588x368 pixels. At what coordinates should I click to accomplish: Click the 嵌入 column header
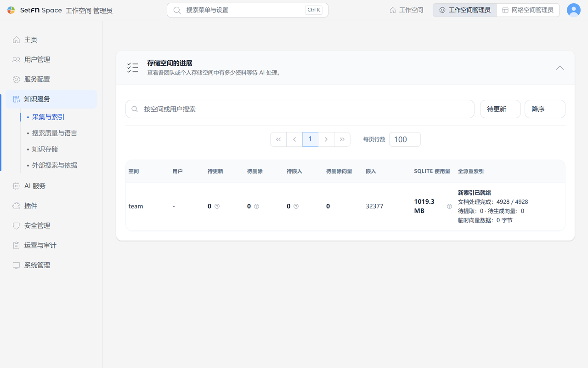tap(371, 171)
